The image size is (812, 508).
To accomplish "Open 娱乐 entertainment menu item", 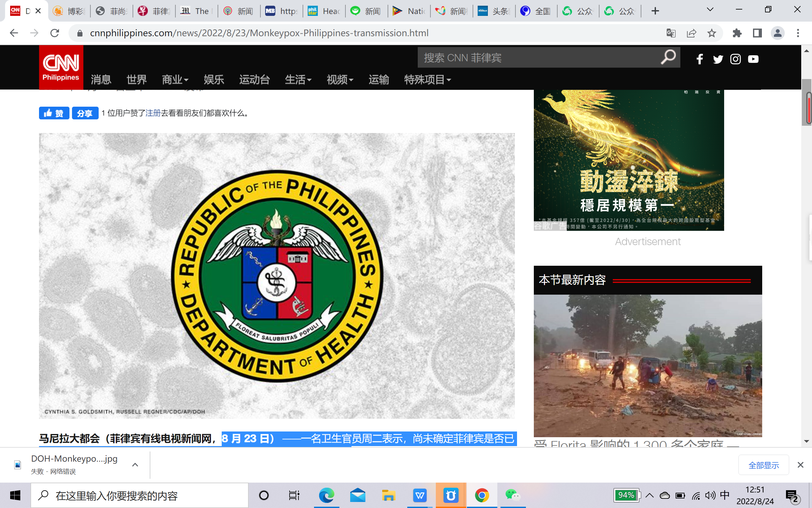I will pos(214,80).
